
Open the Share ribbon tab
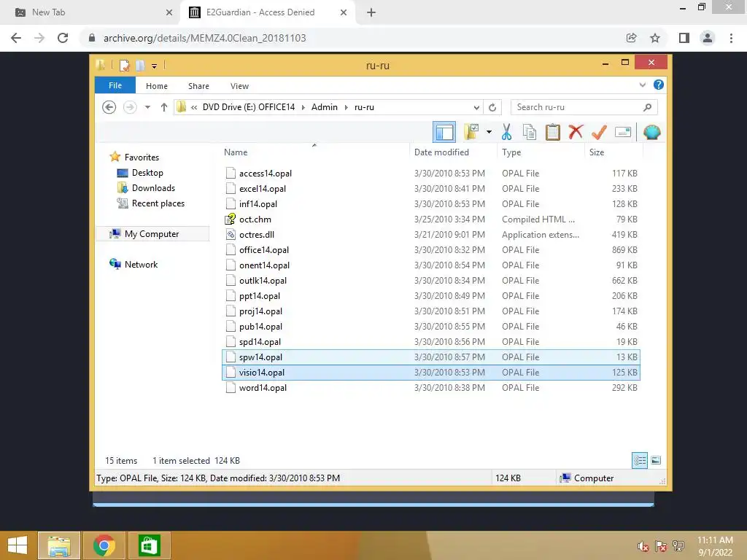click(198, 86)
